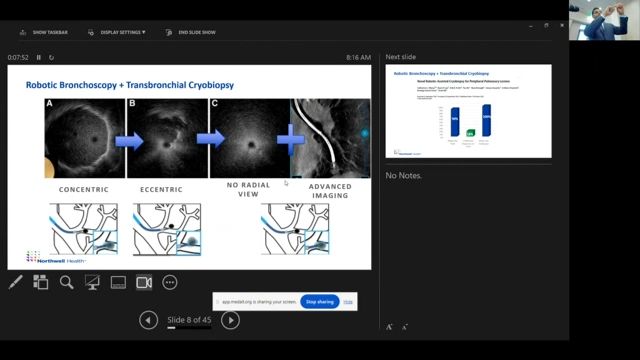The width and height of the screenshot is (640, 360).
Task: Click the Stop sharing button
Action: coord(320,302)
